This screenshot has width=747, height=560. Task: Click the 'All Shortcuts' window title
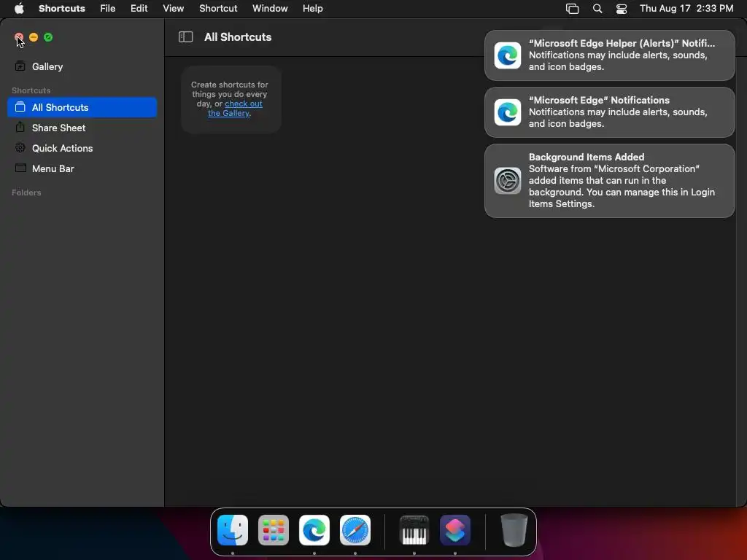point(238,37)
